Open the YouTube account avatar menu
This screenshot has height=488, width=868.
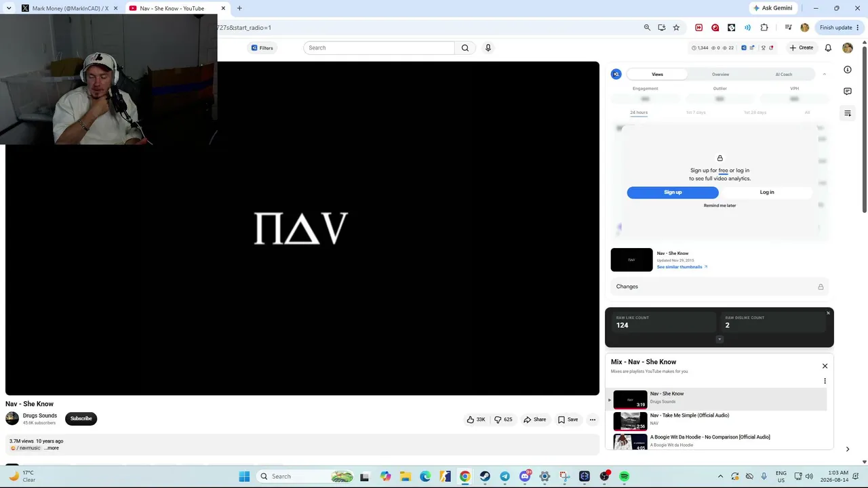coord(848,48)
